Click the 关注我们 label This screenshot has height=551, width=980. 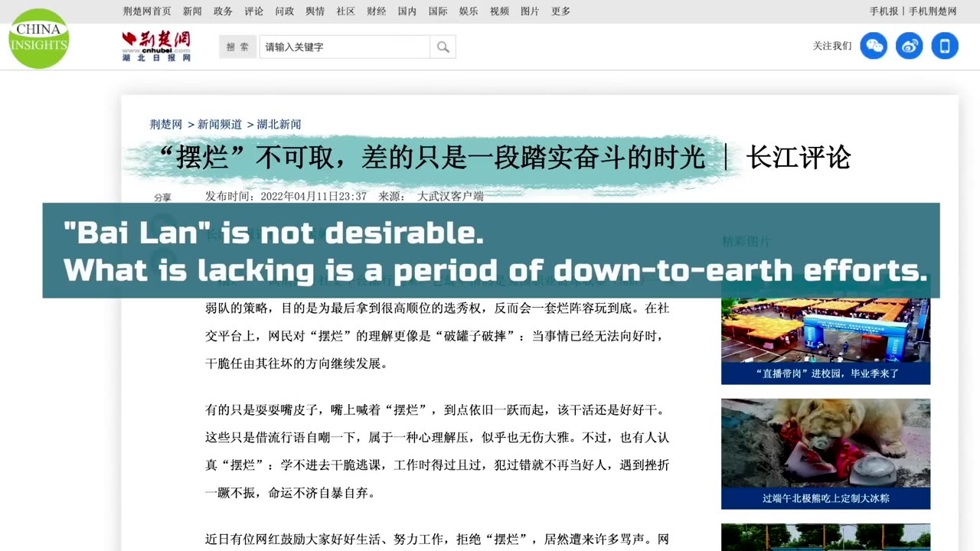[x=832, y=46]
